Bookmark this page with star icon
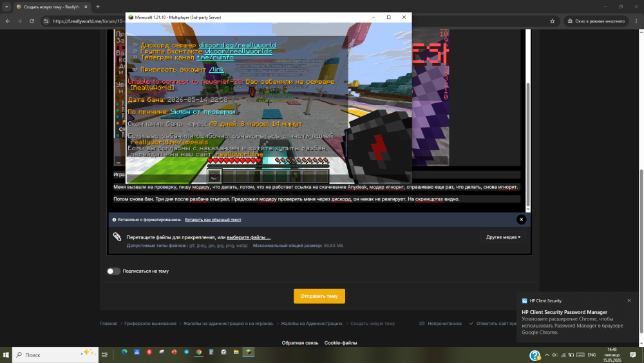 coord(553,21)
